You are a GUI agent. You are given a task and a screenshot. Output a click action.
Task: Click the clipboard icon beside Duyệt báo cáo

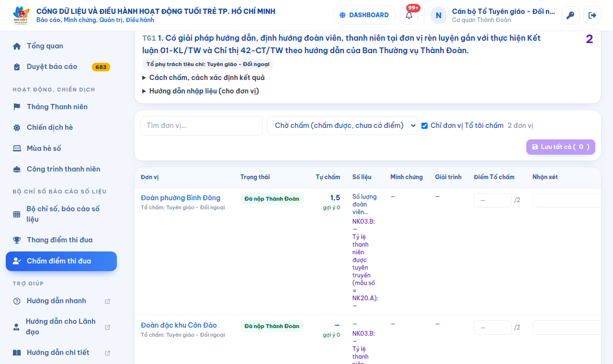tap(17, 67)
